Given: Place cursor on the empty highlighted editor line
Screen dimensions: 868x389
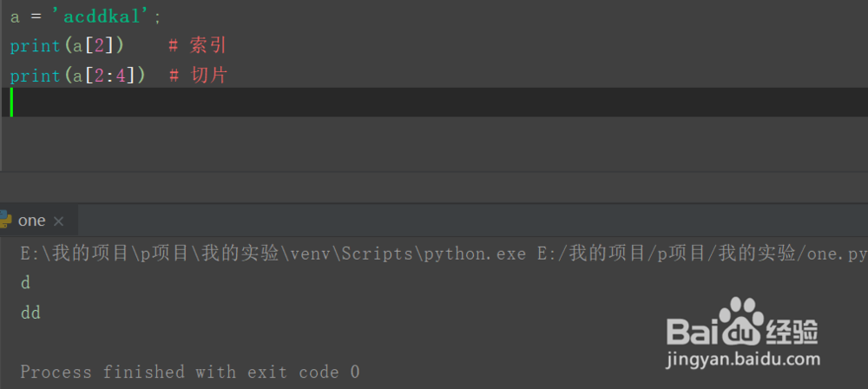Looking at the screenshot, I should 347,102.
